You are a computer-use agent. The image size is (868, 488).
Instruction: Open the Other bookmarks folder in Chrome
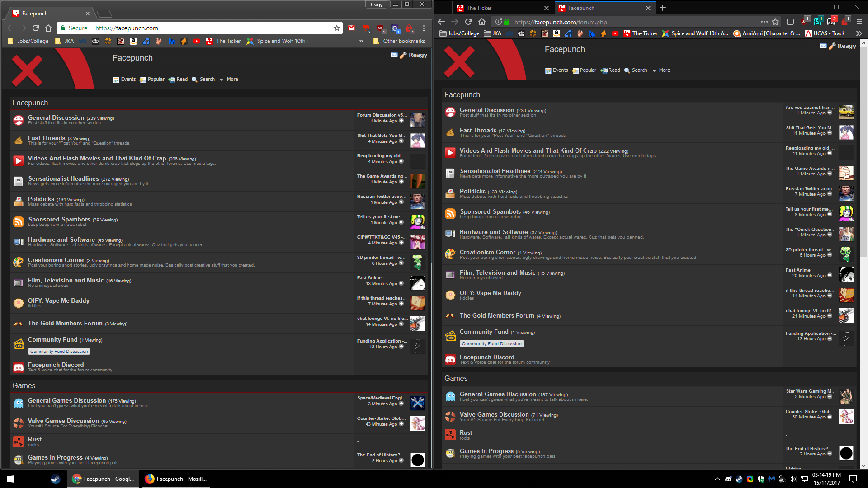(399, 41)
